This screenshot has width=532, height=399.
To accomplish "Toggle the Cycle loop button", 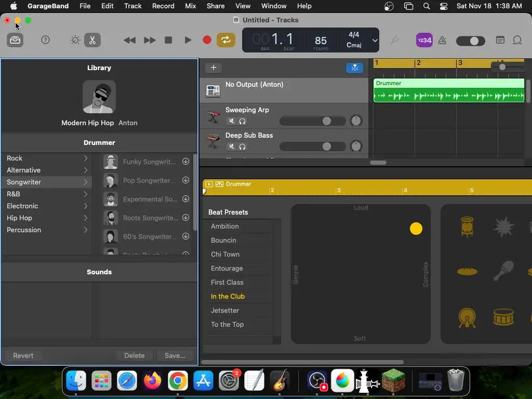I will [225, 40].
